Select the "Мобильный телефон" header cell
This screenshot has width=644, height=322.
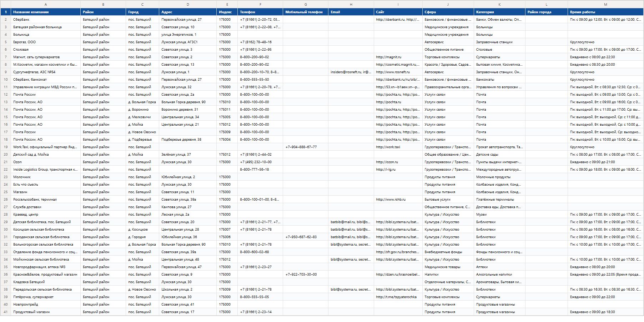[306, 12]
